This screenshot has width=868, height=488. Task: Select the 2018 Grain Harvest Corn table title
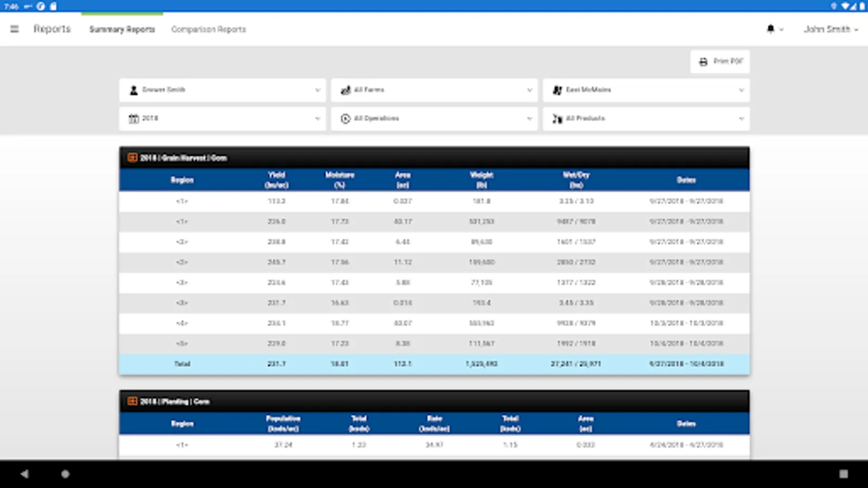[183, 158]
